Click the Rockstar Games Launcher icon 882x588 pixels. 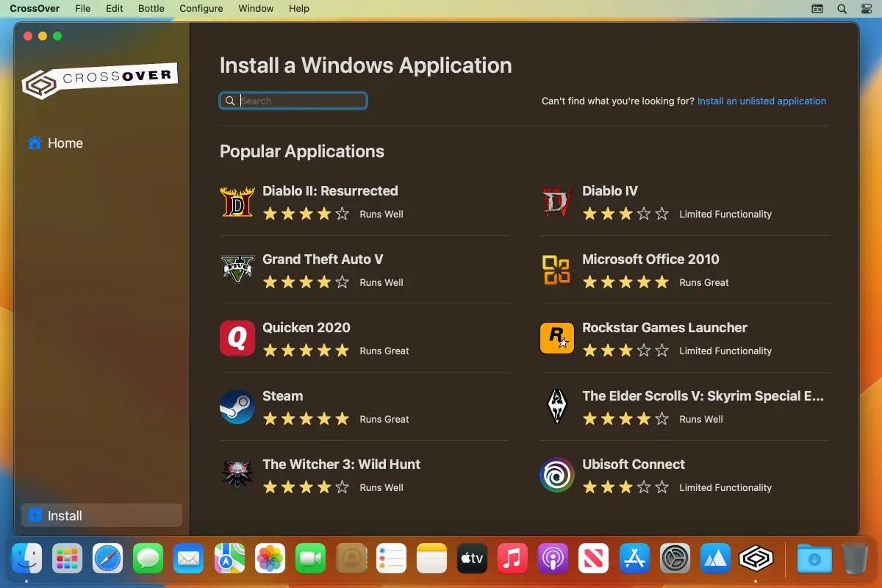coord(557,338)
